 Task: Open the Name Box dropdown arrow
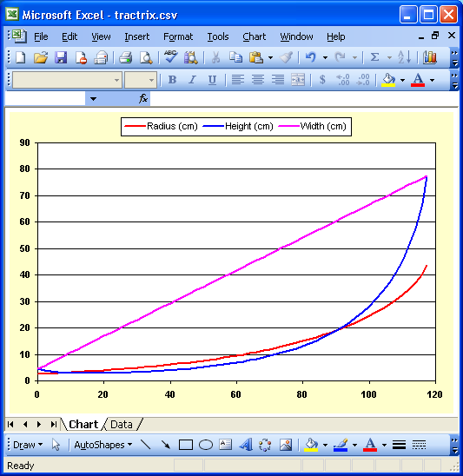point(93,99)
